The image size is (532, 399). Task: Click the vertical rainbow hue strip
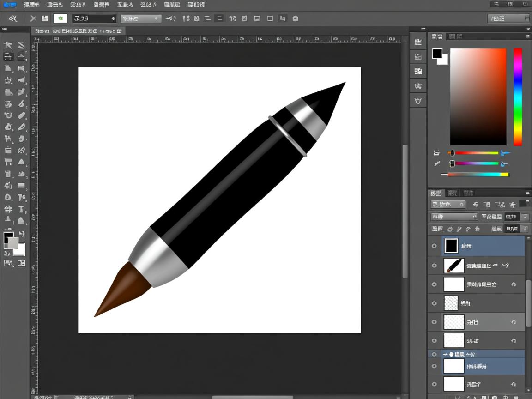click(518, 97)
